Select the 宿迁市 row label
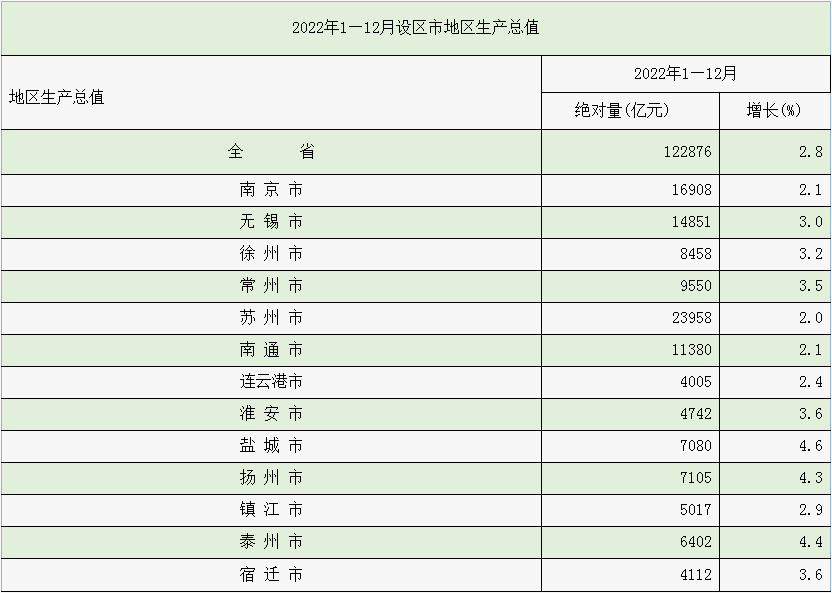This screenshot has width=832, height=593. point(271,575)
